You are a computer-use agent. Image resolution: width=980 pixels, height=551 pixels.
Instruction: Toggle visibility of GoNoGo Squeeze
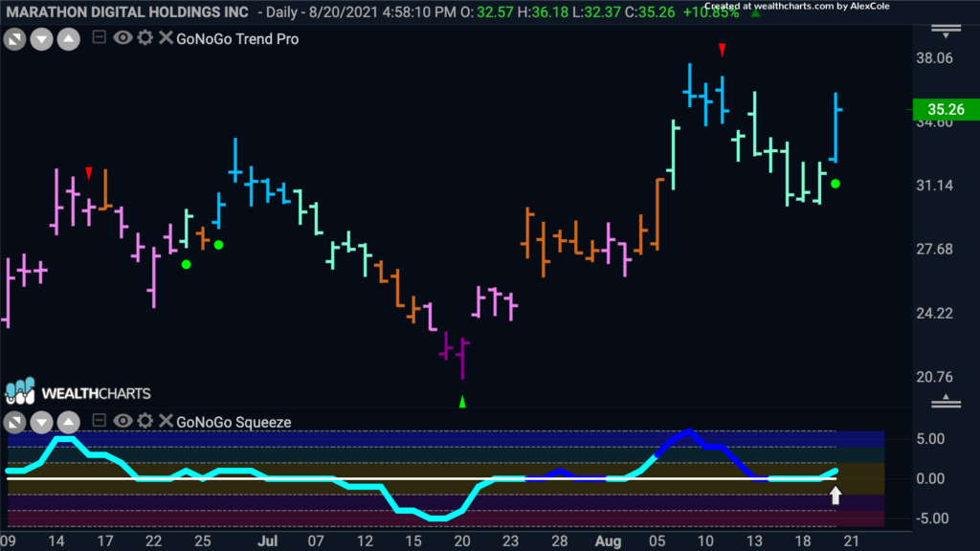pos(122,421)
